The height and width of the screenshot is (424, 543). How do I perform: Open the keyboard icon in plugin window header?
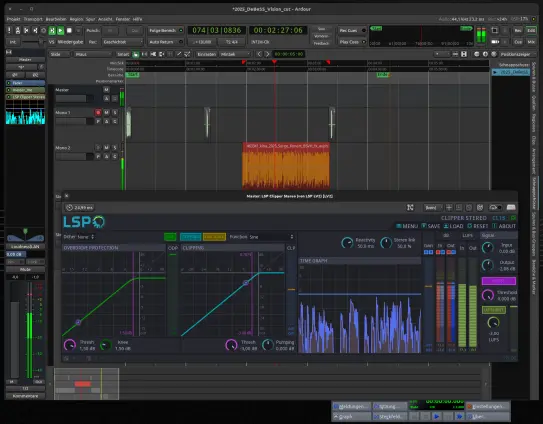coord(511,207)
